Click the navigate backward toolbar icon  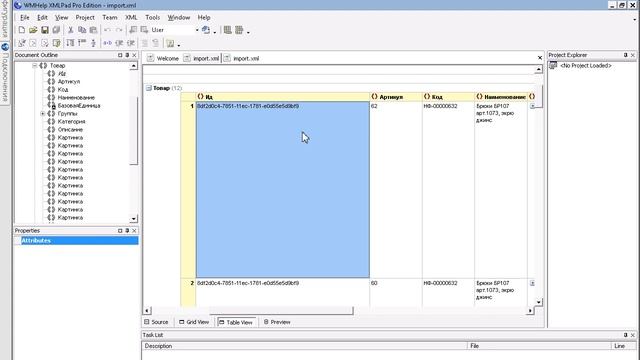tap(133, 30)
